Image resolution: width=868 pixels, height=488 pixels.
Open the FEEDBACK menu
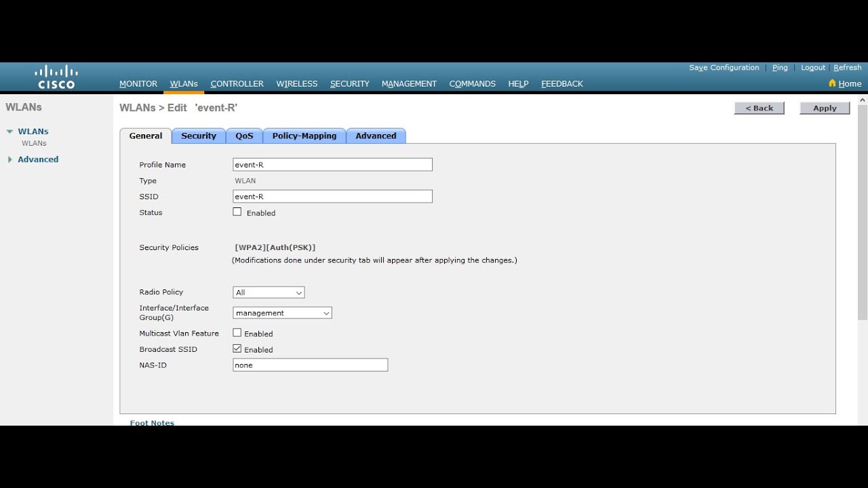coord(561,83)
